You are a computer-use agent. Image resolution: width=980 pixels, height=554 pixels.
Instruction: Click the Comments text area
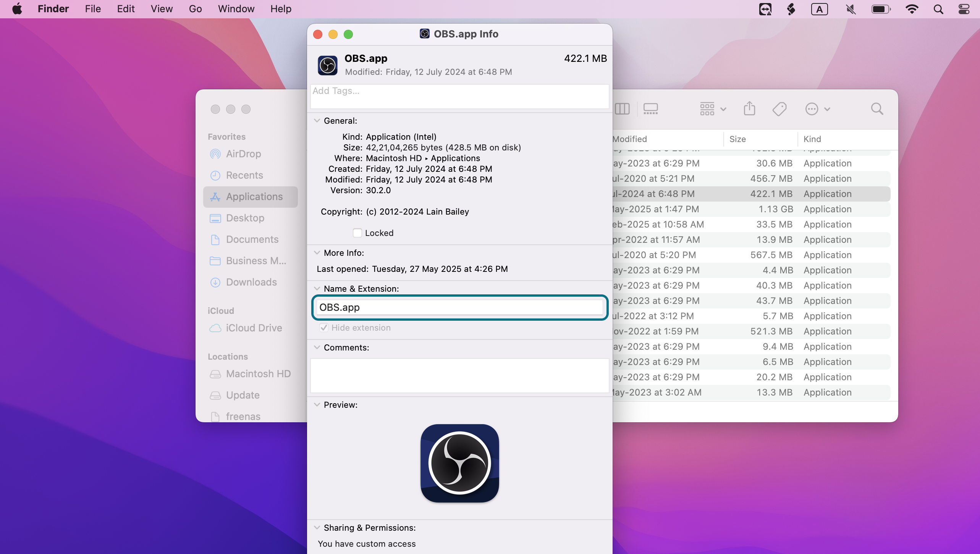pyautogui.click(x=459, y=376)
